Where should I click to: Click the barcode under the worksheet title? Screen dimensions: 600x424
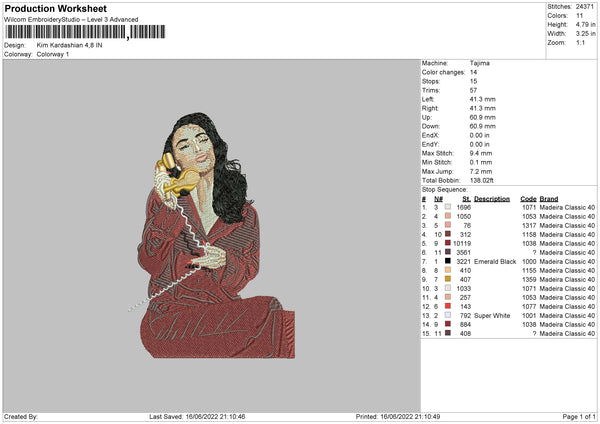point(85,32)
